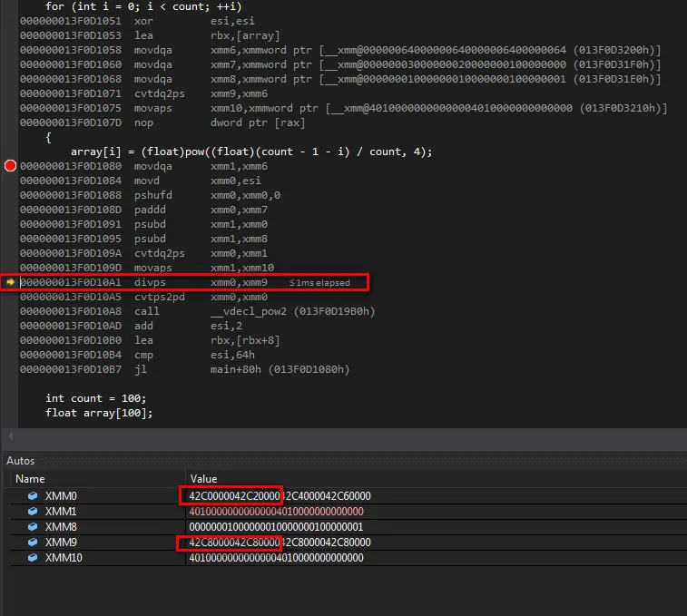Click the psubd xmm1,xmm8 instruction
This screenshot has width=687, height=616.
(x=143, y=239)
